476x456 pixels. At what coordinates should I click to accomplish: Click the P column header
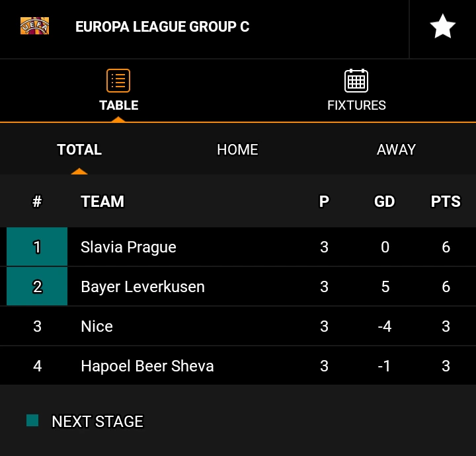coord(324,202)
